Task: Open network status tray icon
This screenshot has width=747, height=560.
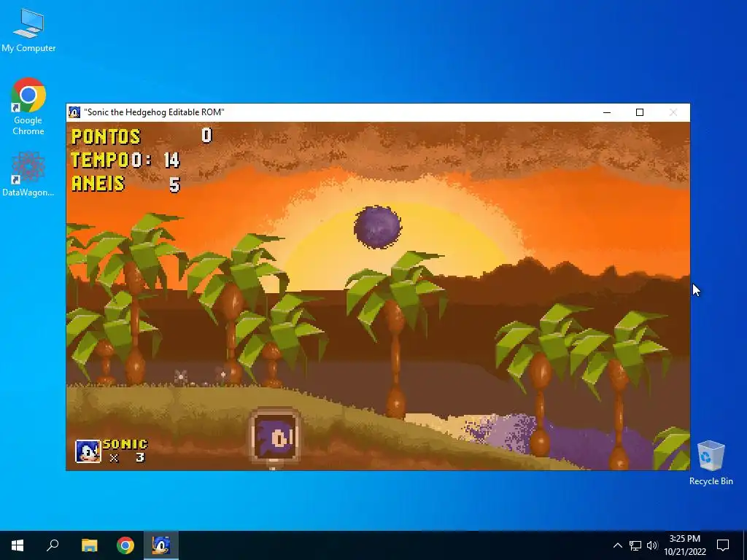Action: (635, 545)
